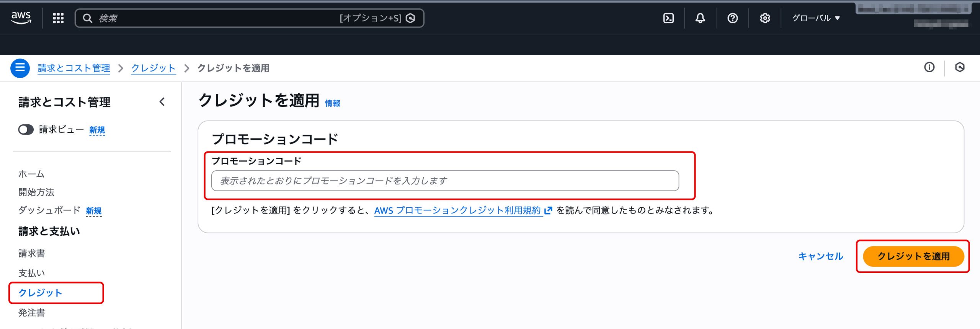Click the クレジットを適用 orange button
The width and height of the screenshot is (980, 329).
point(913,256)
